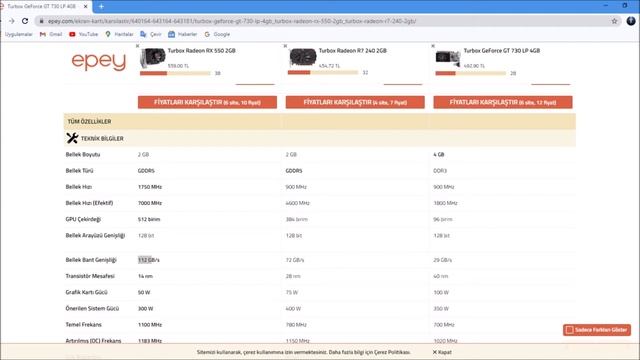Open the Turbox GeForce GT 730 LP 4GB title link

tap(502, 51)
